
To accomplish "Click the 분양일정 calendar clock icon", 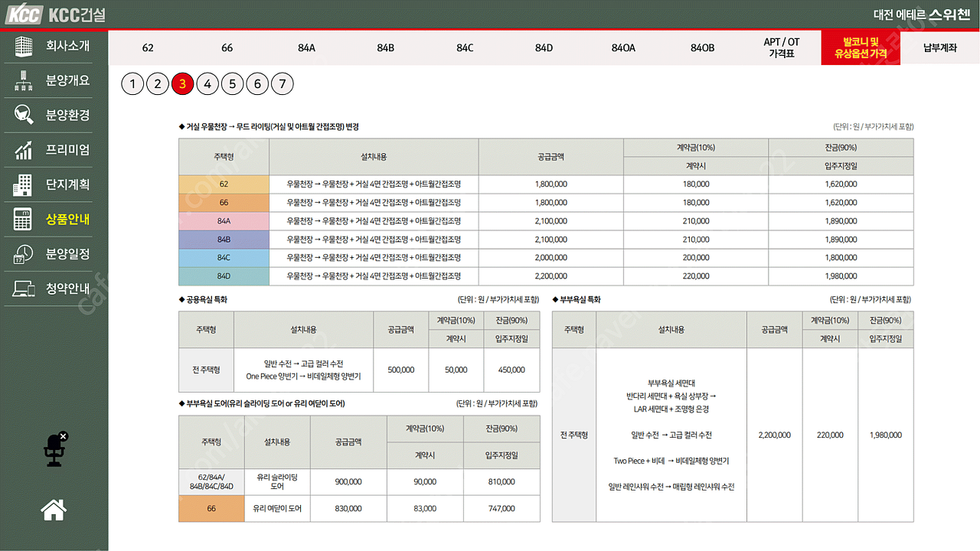I will (24, 254).
